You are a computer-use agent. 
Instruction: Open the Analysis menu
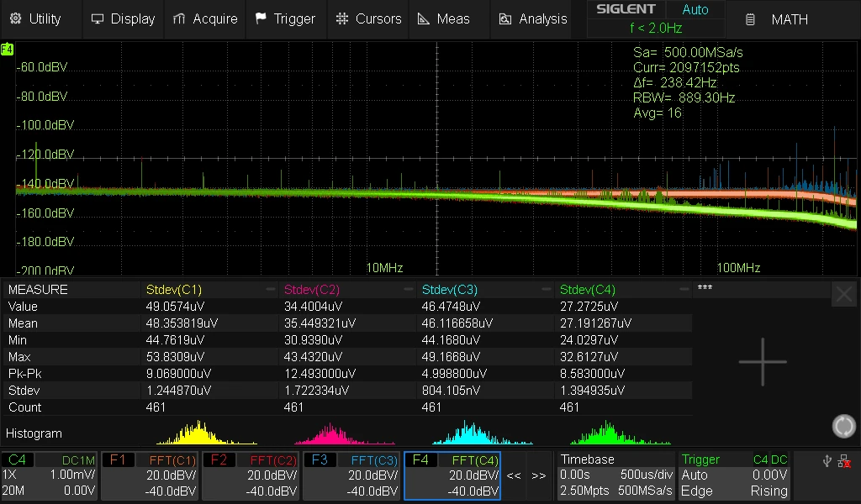(532, 18)
